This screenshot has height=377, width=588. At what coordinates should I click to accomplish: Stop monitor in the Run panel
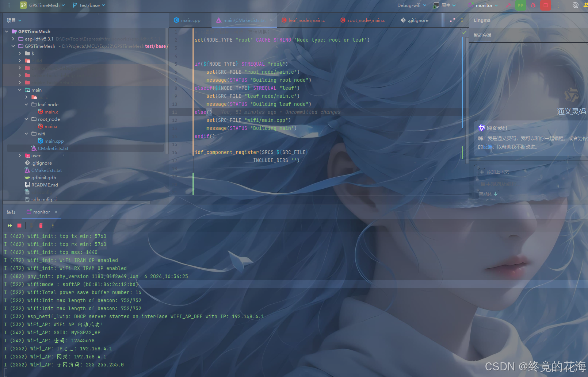[19, 226]
